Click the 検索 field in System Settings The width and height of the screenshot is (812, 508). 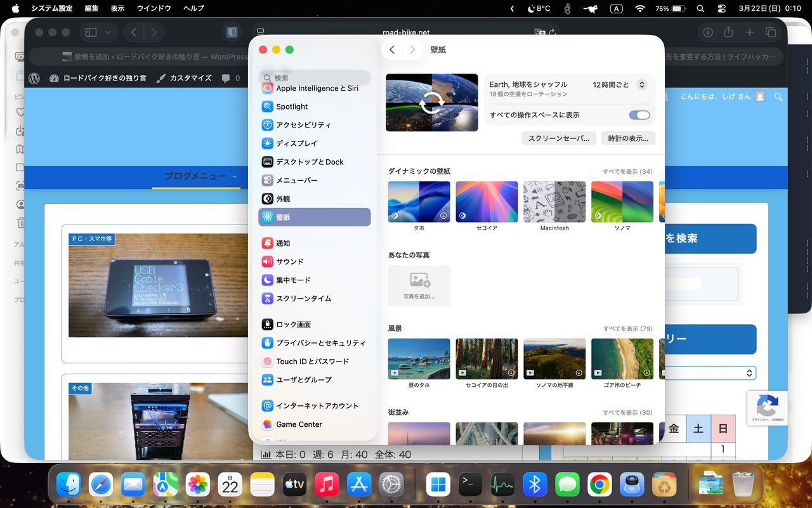click(317, 78)
